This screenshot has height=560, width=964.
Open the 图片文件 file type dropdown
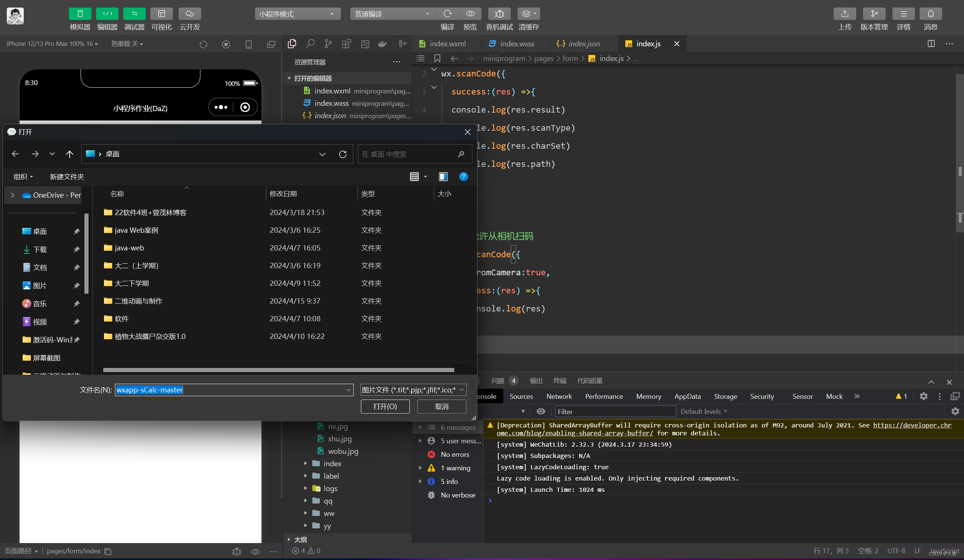tap(413, 390)
